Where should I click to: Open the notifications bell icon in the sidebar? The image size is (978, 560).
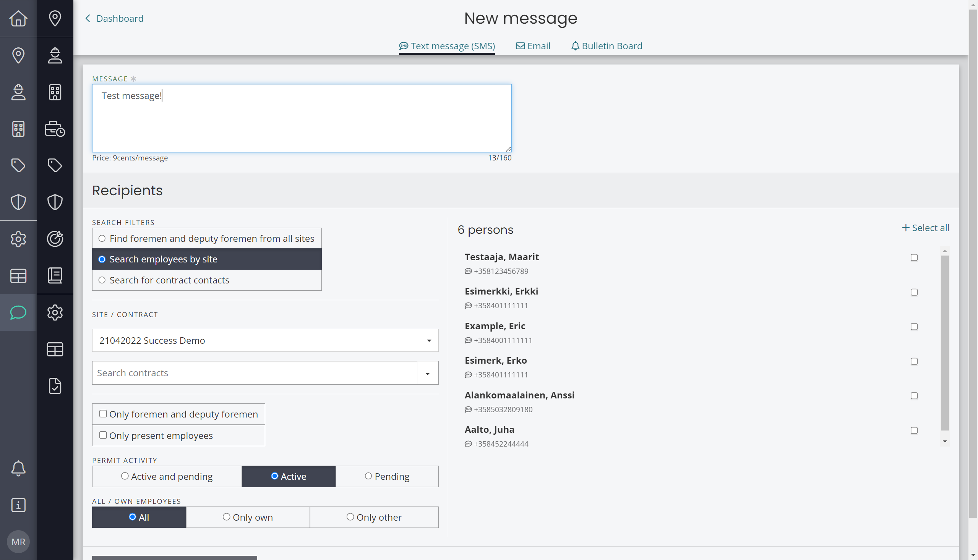click(x=18, y=468)
